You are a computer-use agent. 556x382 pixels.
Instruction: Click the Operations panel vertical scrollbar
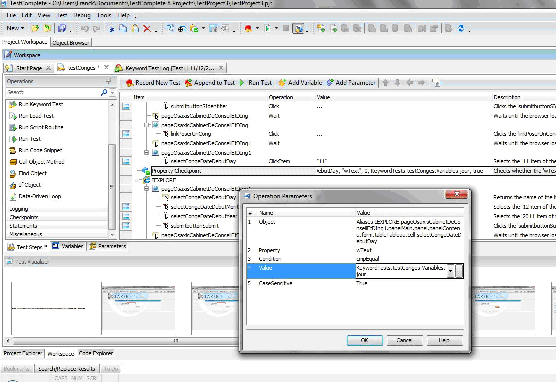[x=112, y=186]
